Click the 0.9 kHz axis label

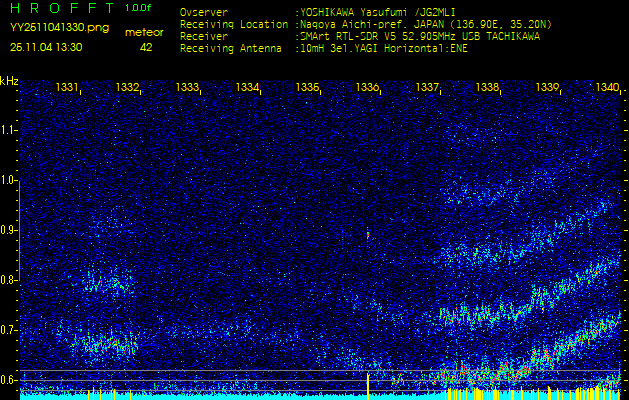click(8, 230)
